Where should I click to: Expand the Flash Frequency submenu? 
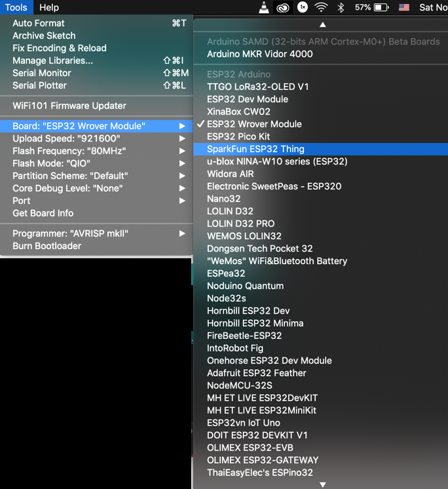click(96, 151)
